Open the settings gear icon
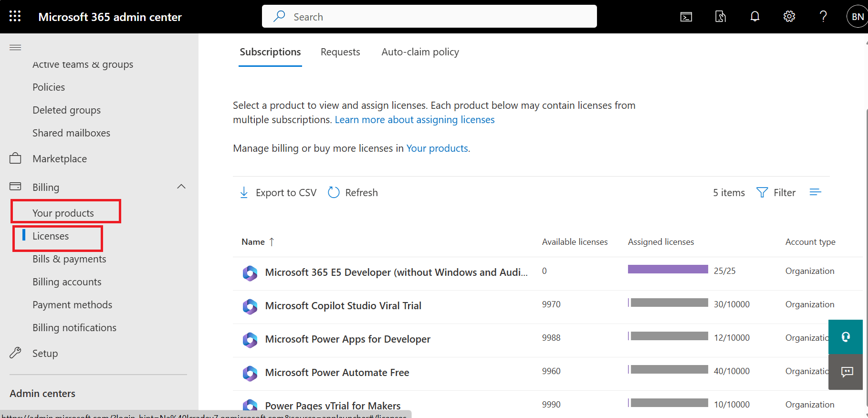 (789, 17)
